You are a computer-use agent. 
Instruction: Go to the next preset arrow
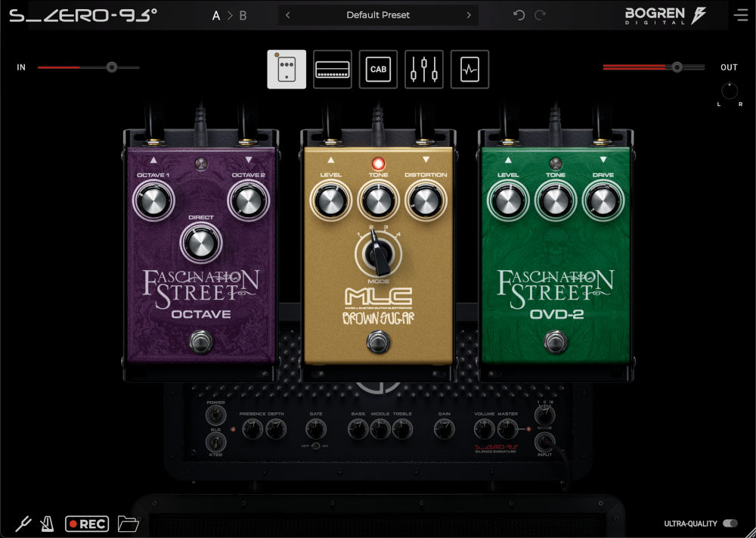pyautogui.click(x=469, y=15)
